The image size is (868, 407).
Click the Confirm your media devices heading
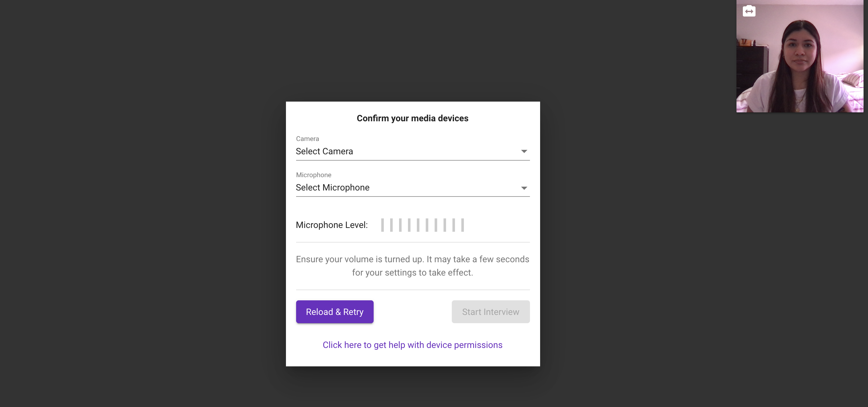point(412,118)
